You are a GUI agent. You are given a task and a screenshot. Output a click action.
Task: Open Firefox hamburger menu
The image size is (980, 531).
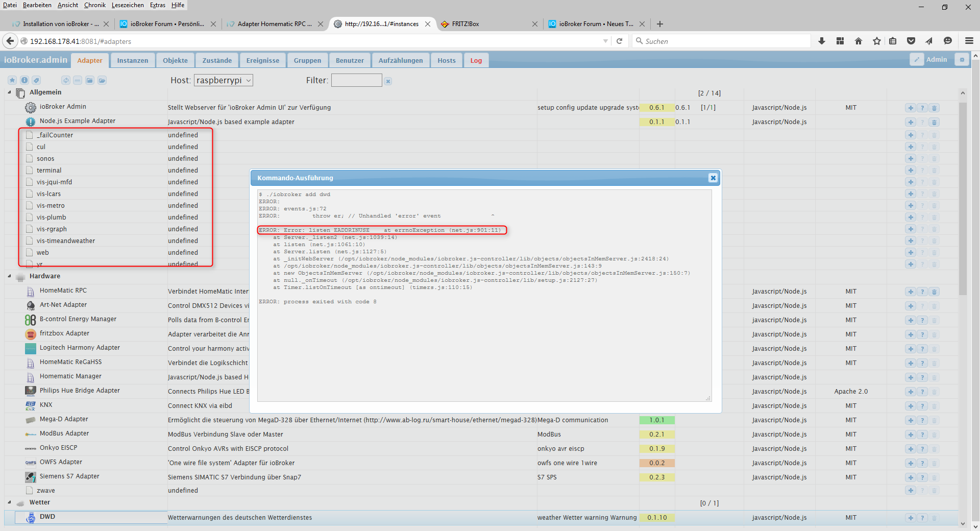pyautogui.click(x=969, y=41)
